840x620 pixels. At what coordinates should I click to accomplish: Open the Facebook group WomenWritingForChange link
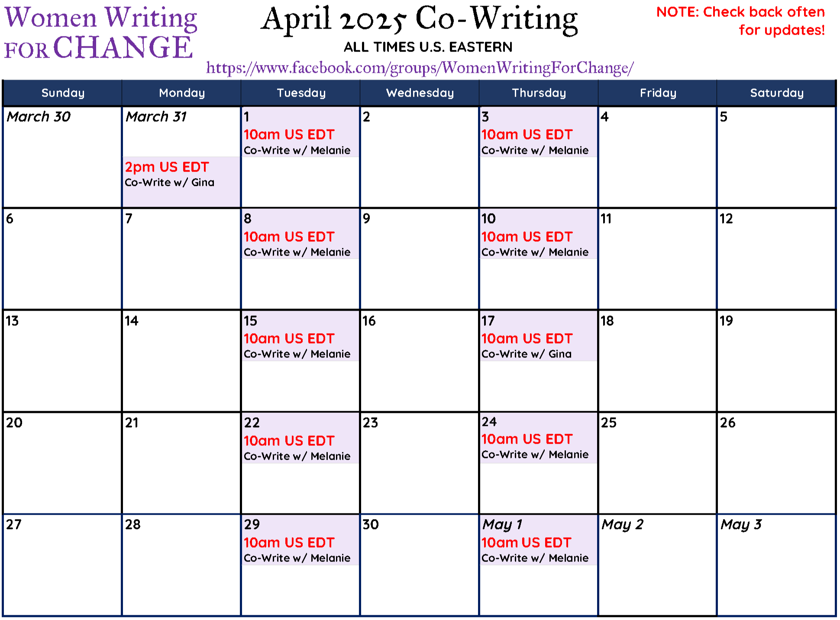420,68
